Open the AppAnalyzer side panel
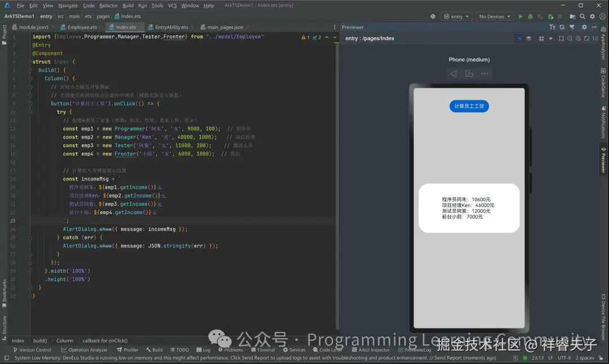Screen dimensions: 609x364 coord(603,43)
